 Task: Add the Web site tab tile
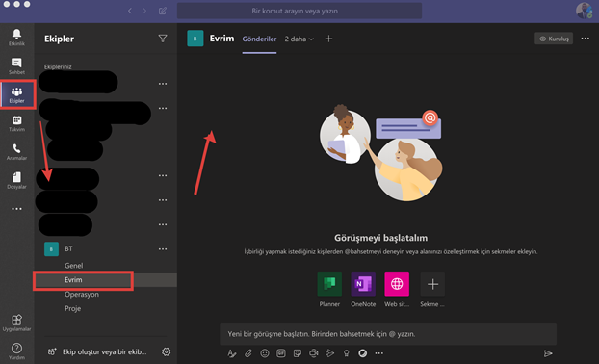(x=397, y=284)
